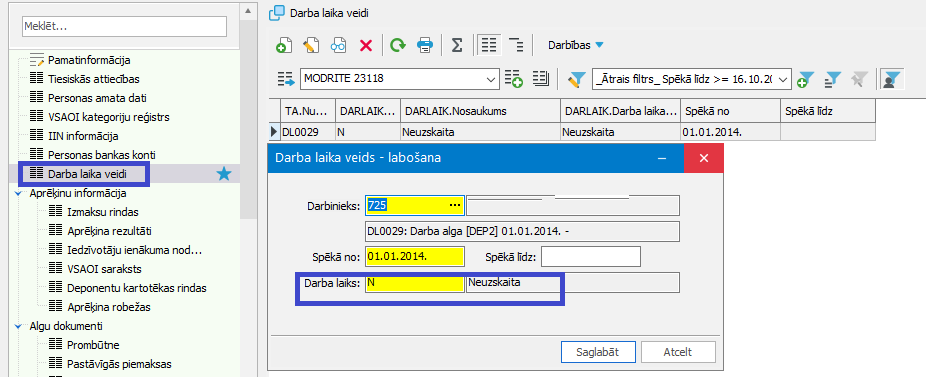Open IIN informācija tree item

[83, 136]
